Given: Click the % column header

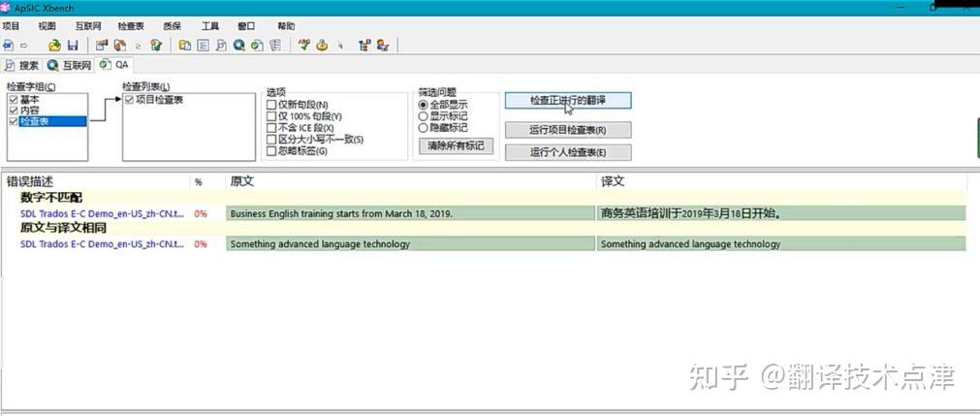Looking at the screenshot, I should point(206,182).
